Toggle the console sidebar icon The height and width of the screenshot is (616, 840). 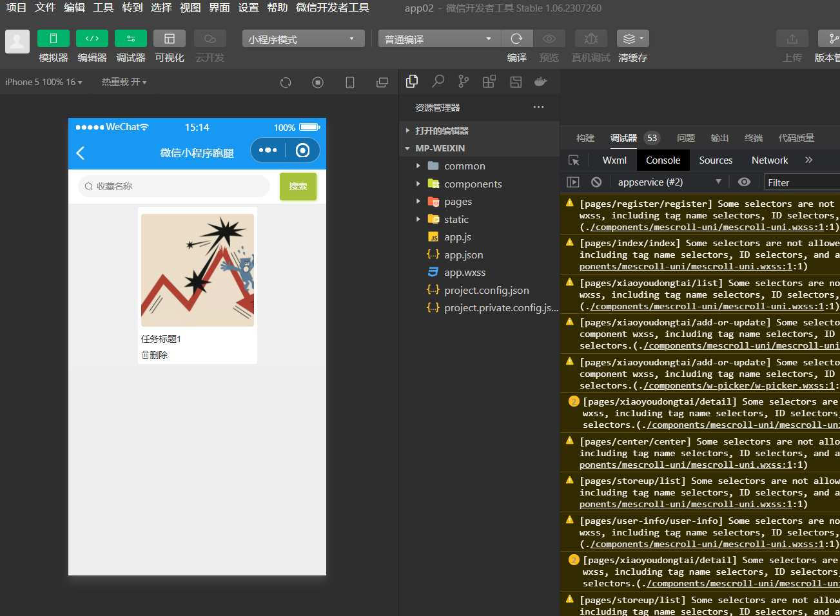[x=573, y=182]
